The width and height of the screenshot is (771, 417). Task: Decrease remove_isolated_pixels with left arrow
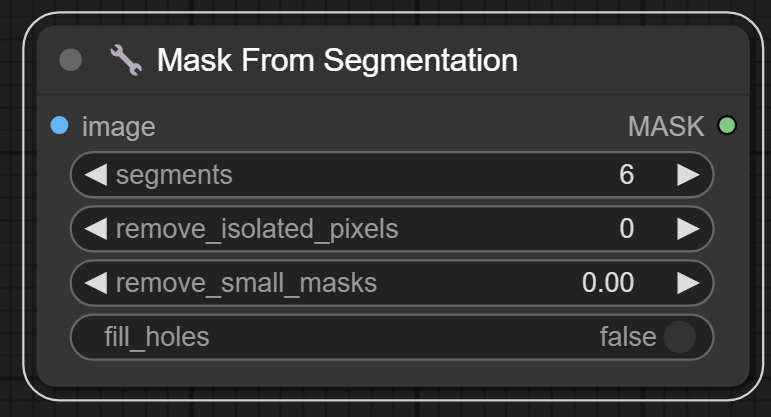point(95,229)
